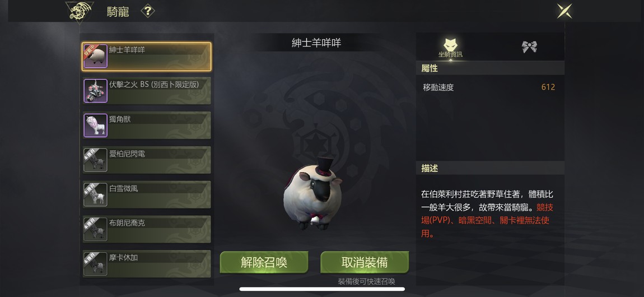Switch to the 坐騎資訊 tab
The height and width of the screenshot is (297, 644).
pyautogui.click(x=450, y=47)
